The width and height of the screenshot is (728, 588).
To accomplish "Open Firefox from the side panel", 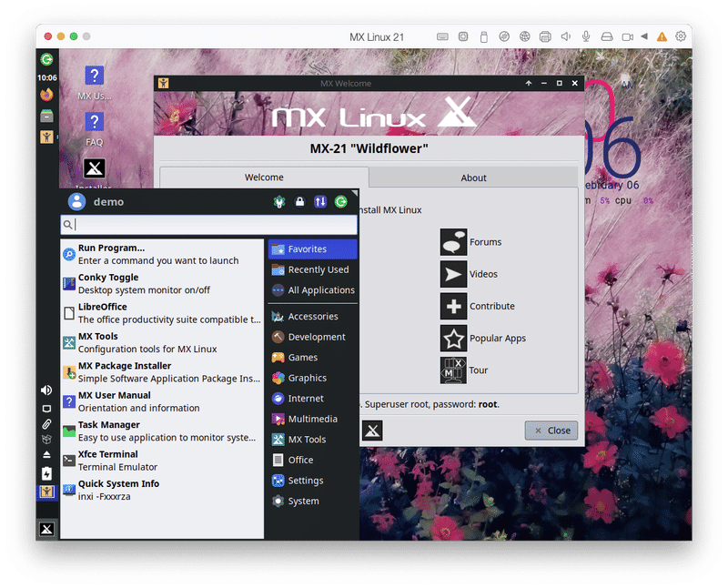I will [x=46, y=95].
